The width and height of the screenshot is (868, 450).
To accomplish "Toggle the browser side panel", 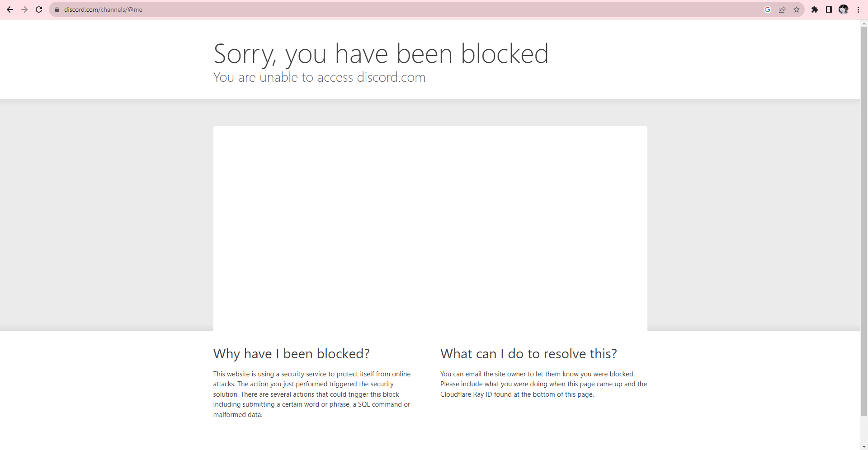I will pos(829,9).
